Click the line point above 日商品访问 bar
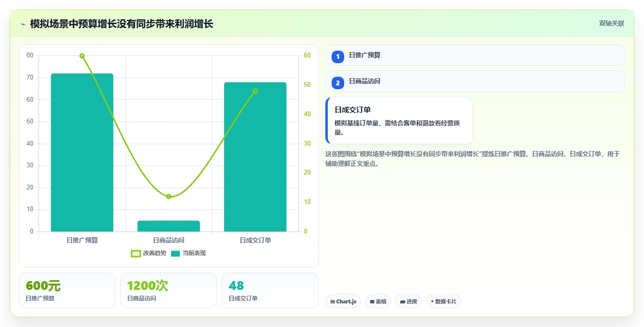 pos(169,196)
